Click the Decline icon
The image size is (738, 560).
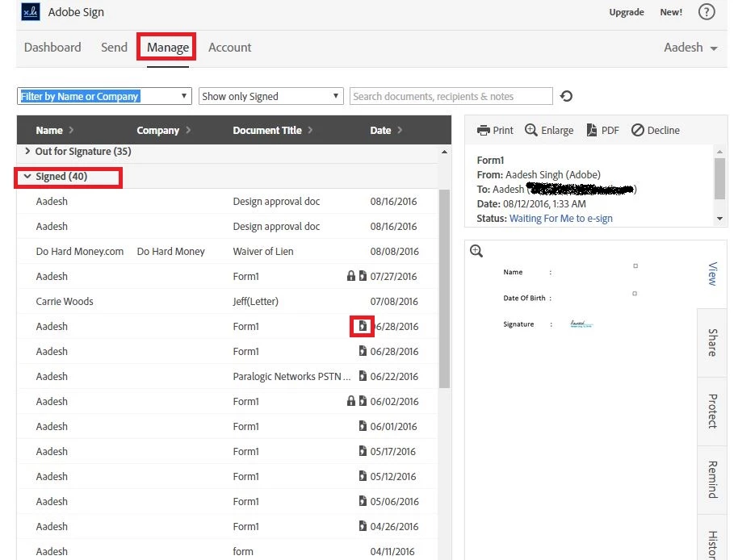coord(637,130)
